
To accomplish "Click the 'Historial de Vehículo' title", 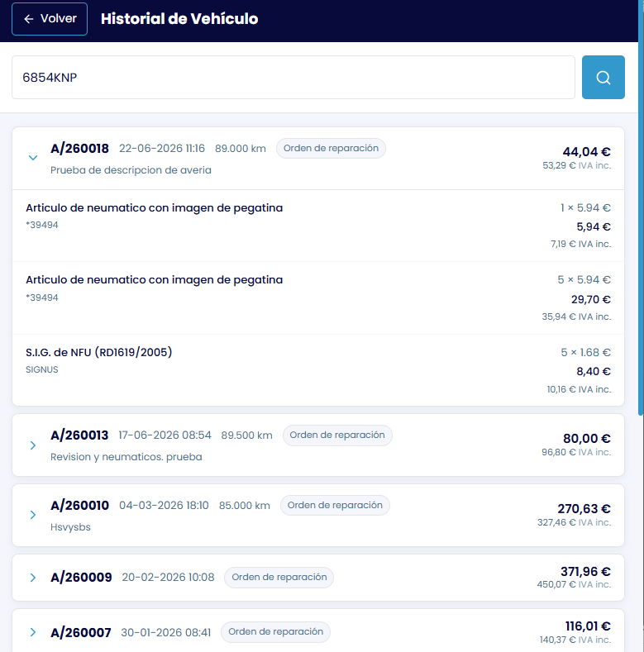I will 179,19.
